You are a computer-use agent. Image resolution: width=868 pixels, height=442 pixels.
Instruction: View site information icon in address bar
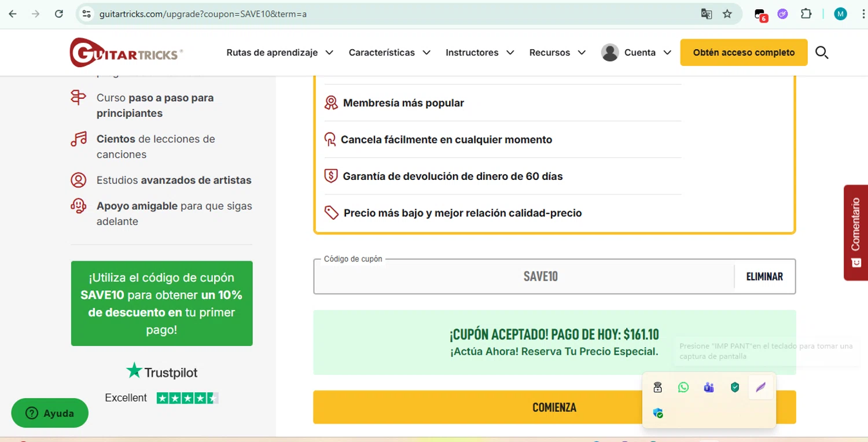point(87,14)
